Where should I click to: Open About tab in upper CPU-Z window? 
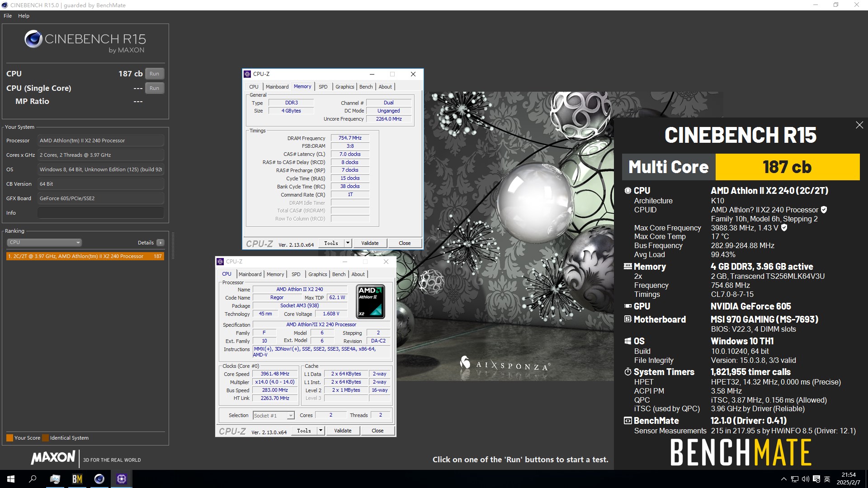(x=385, y=87)
